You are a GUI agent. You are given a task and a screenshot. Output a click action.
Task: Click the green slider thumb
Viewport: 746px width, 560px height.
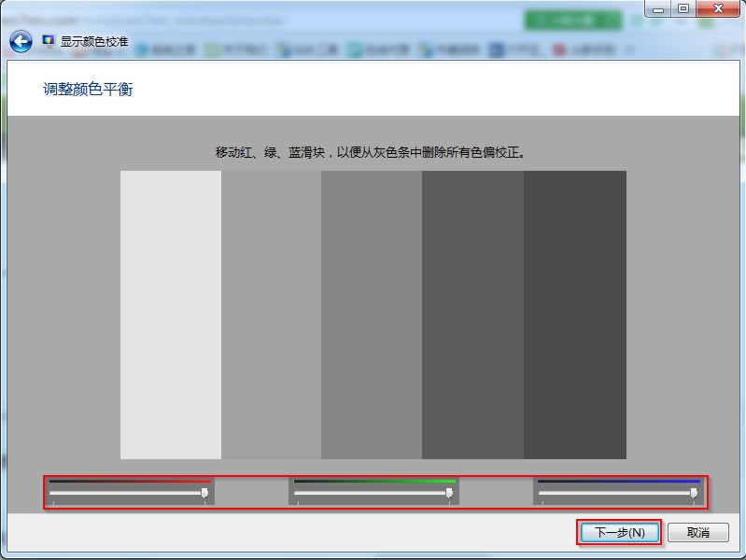(449, 493)
